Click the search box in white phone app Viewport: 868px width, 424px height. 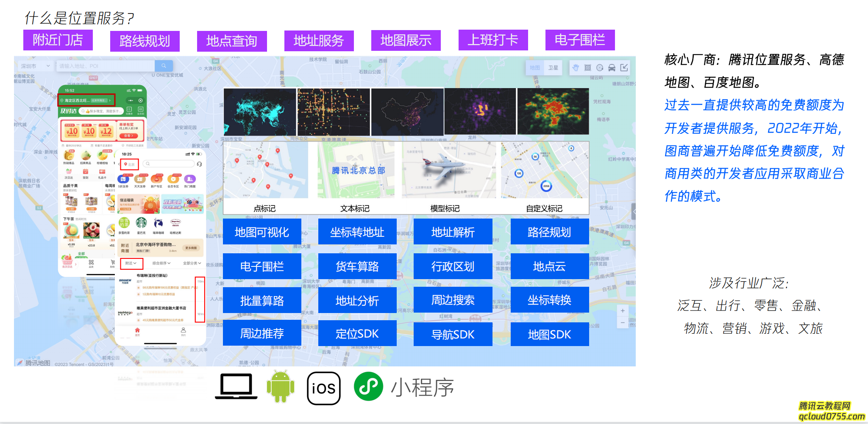[x=169, y=164]
